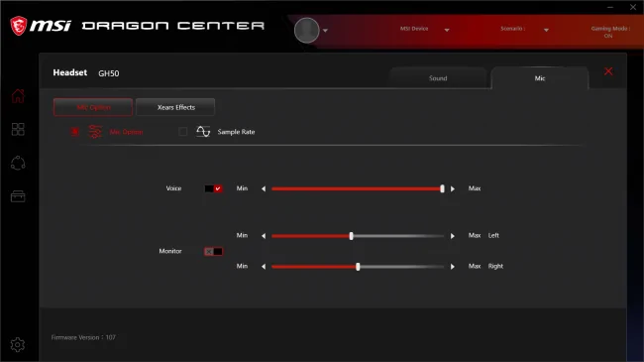
Task: Click the user profile avatar
Action: tap(307, 30)
